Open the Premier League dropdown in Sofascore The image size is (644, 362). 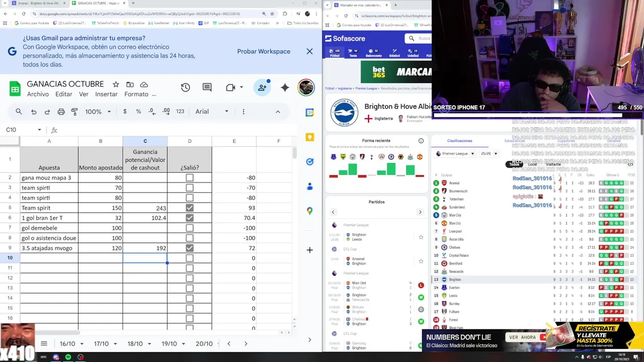tap(456, 154)
